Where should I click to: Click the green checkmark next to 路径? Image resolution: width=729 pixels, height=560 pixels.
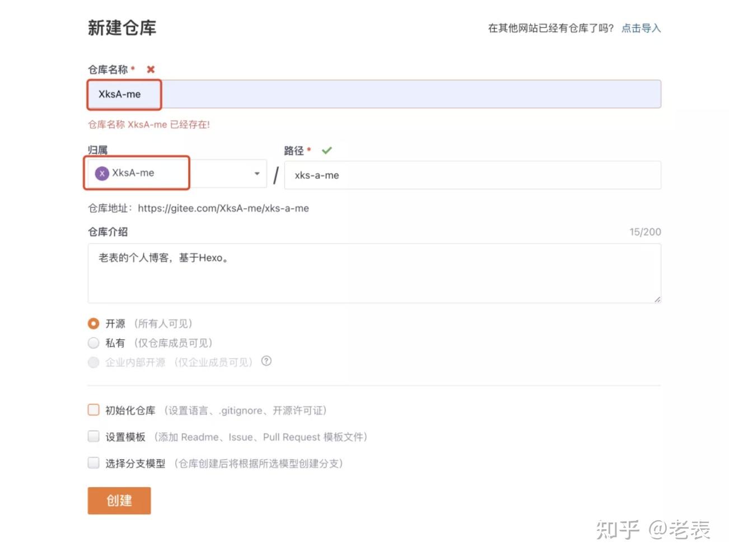[327, 150]
